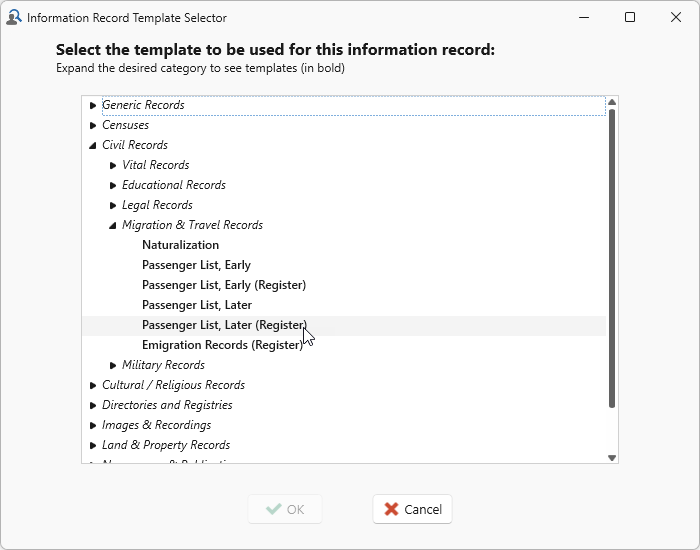Collapse Migration & Travel Records node
Viewport: 700px width, 550px height.
[x=113, y=225]
